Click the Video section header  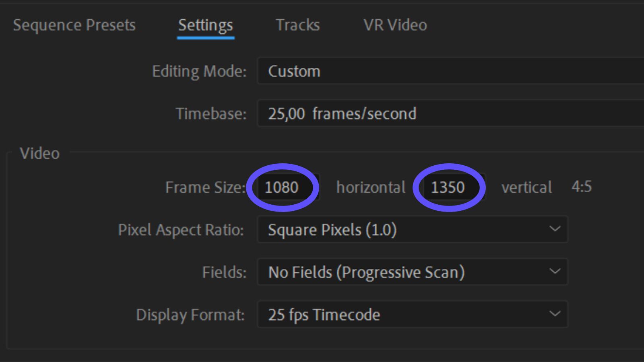[39, 153]
